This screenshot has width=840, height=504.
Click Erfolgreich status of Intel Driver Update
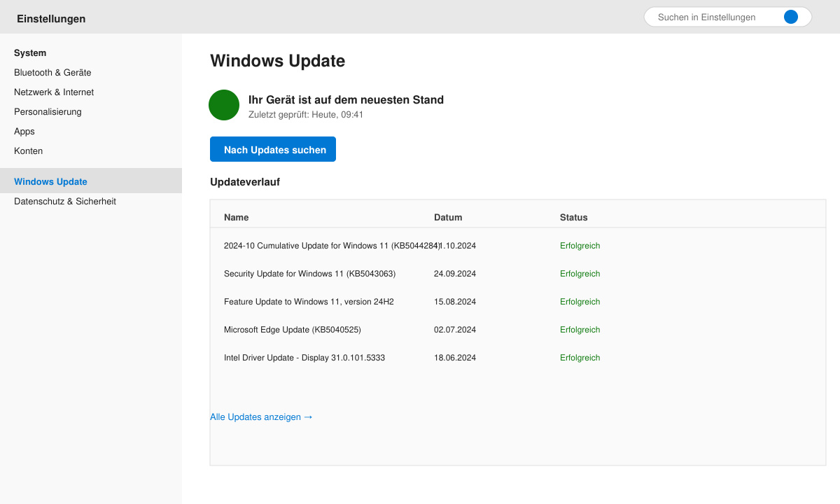(x=580, y=358)
